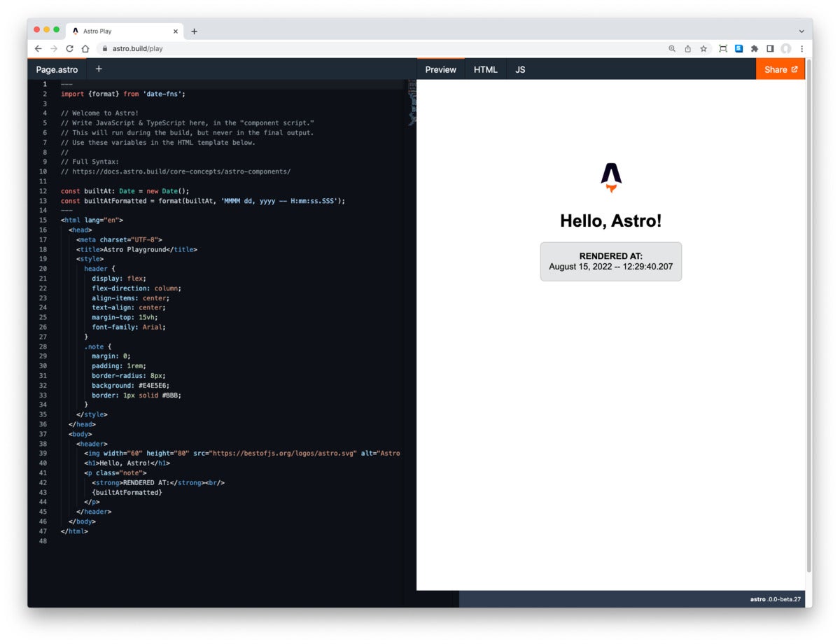
Task: Open a new browser tab
Action: coord(194,31)
